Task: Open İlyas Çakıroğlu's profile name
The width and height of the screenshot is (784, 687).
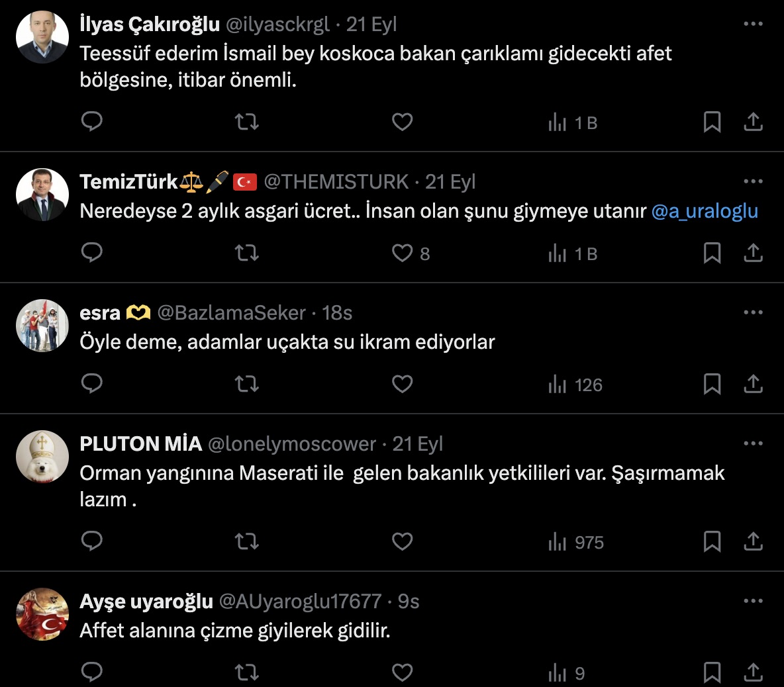Action: (x=150, y=24)
